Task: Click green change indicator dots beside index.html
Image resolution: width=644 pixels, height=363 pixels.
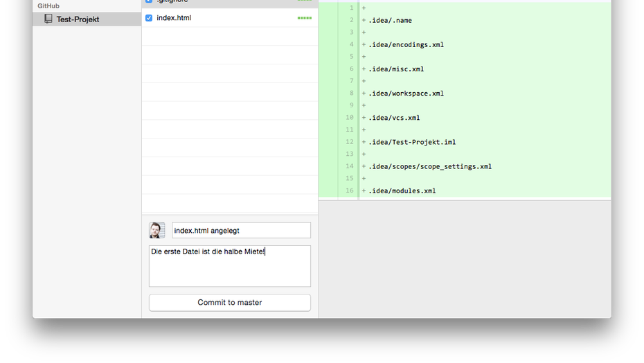Action: point(304,18)
